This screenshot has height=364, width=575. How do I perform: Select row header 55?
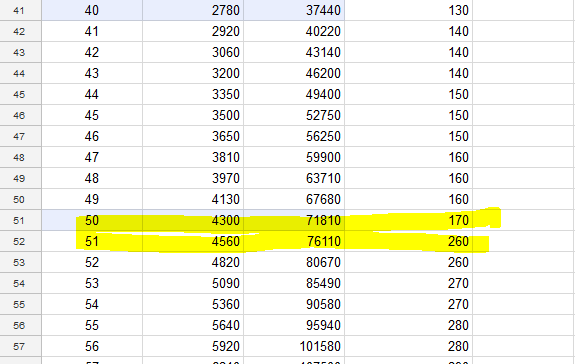21,304
